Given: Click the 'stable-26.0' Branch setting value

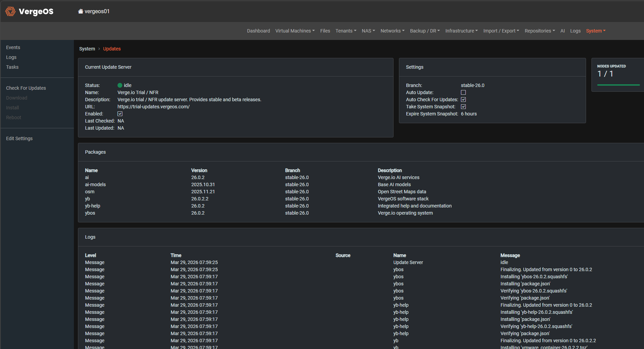Looking at the screenshot, I should pyautogui.click(x=472, y=85).
